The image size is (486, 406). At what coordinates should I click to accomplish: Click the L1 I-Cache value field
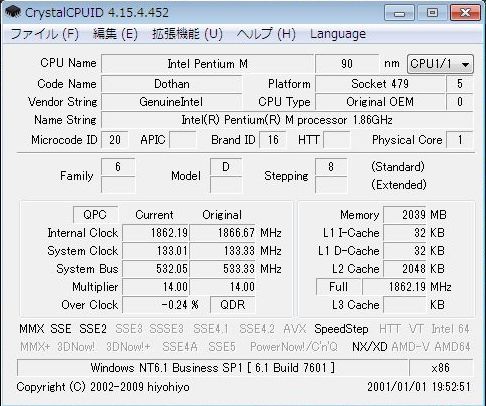pos(405,233)
